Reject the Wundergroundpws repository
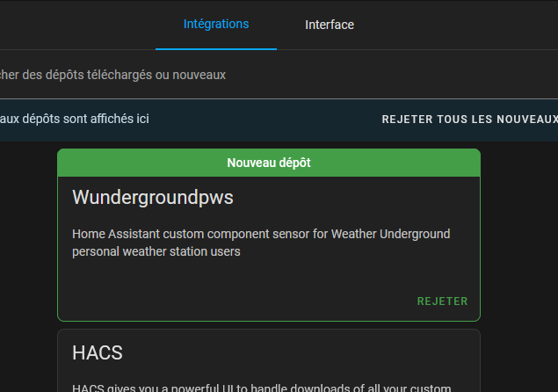Screen dimensions: 558x392 [x=442, y=301]
